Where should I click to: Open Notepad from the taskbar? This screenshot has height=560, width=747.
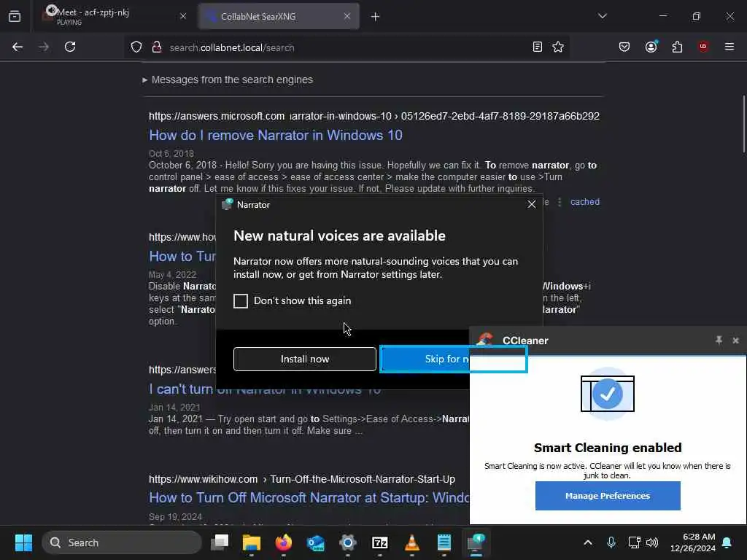[444, 542]
